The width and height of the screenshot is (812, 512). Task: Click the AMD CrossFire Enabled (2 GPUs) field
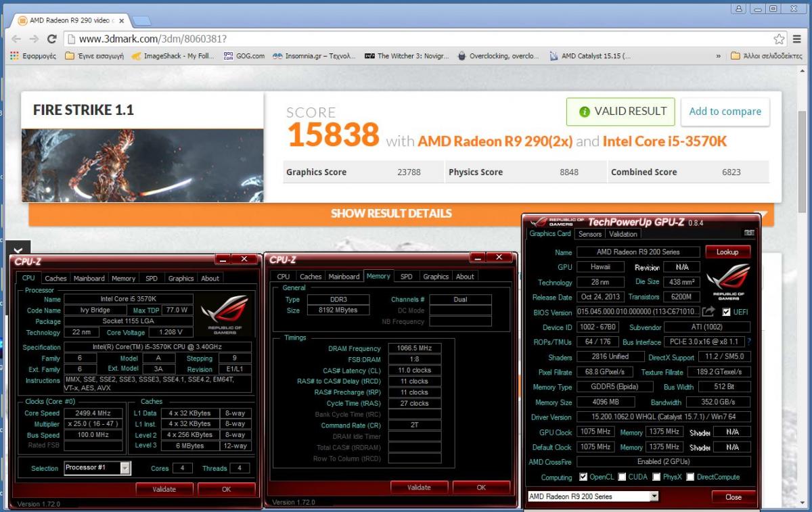point(663,462)
